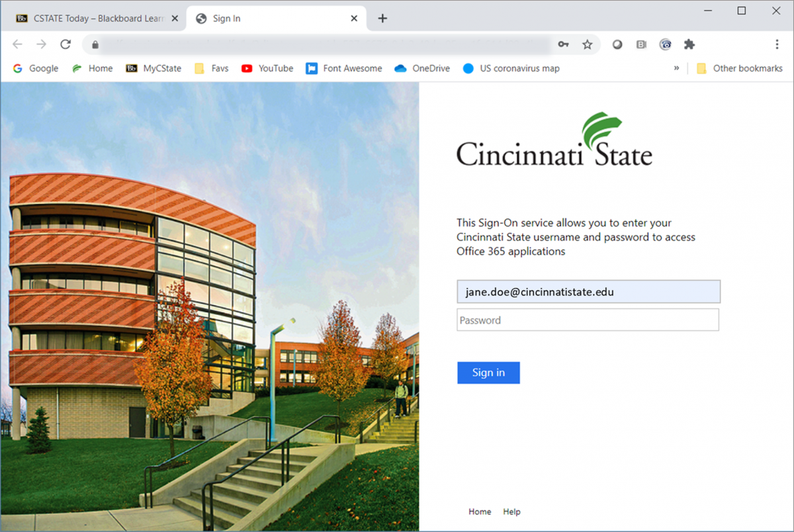
Task: Click the username email field
Action: 588,292
